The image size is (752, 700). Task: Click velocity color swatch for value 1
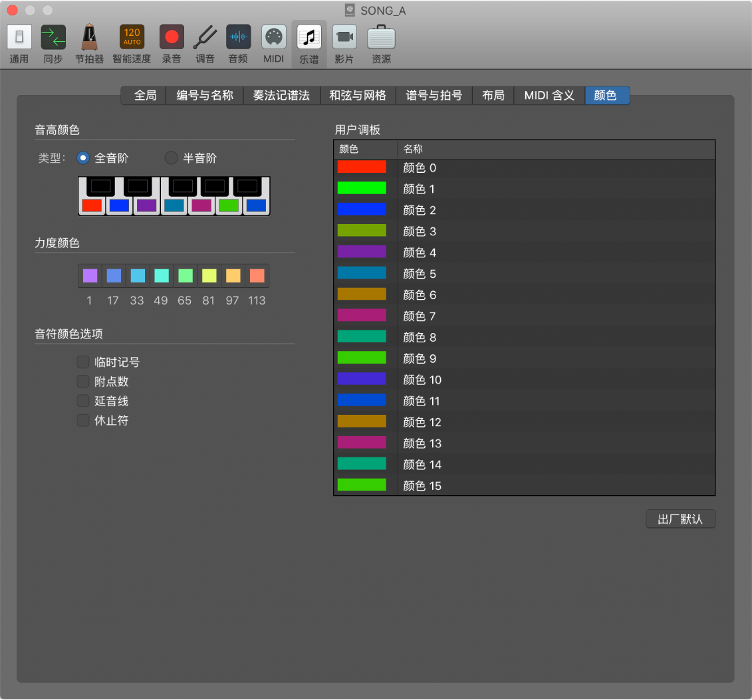90,276
